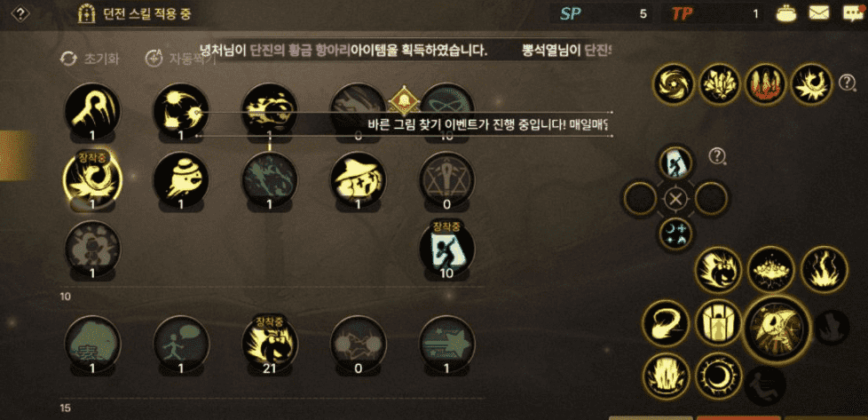
Task: Click the empty left directional skill slot
Action: point(641,199)
